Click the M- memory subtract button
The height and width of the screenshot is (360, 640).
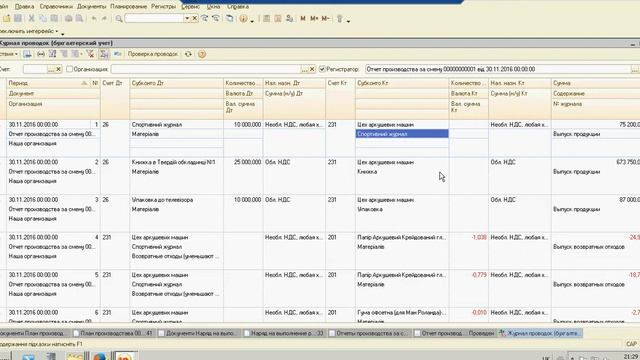[x=325, y=18]
